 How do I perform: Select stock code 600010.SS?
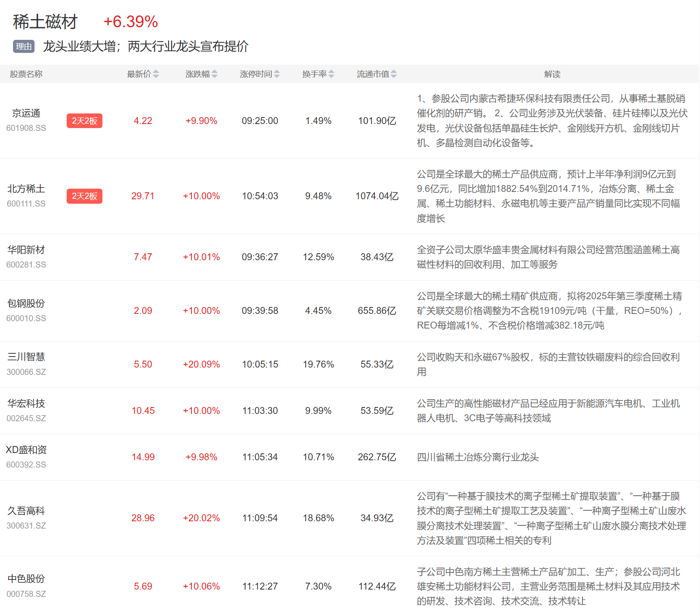26,318
